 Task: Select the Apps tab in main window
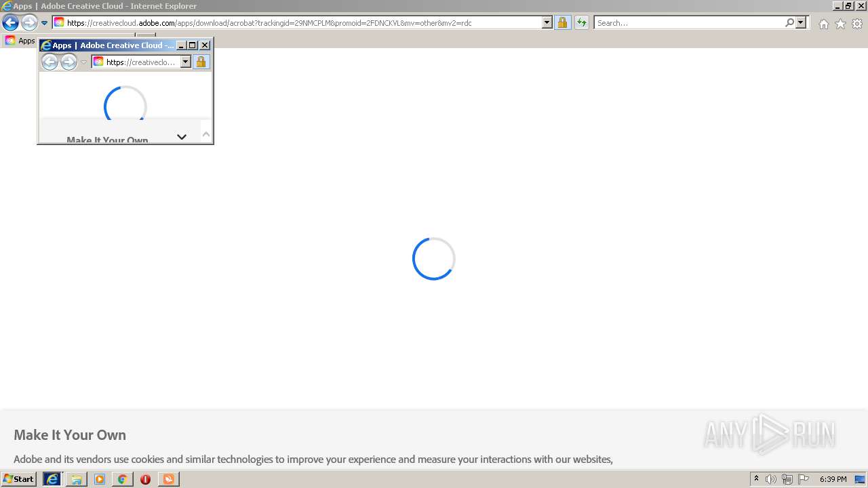coord(20,41)
